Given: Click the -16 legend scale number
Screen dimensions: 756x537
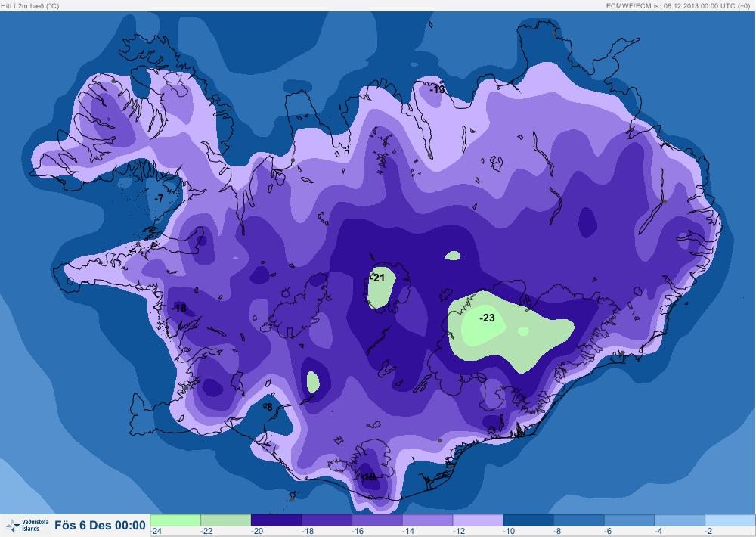Looking at the screenshot, I should 358,531.
